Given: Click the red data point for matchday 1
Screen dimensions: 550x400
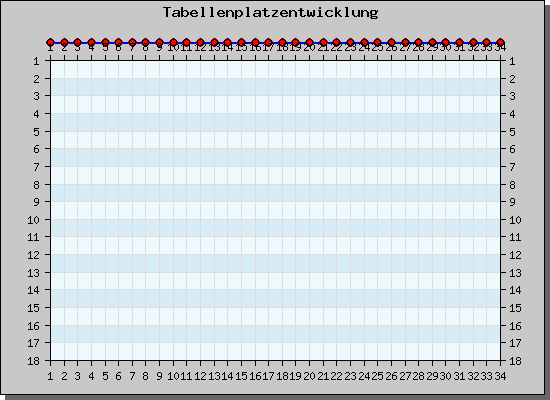Looking at the screenshot, I should 51,43.
